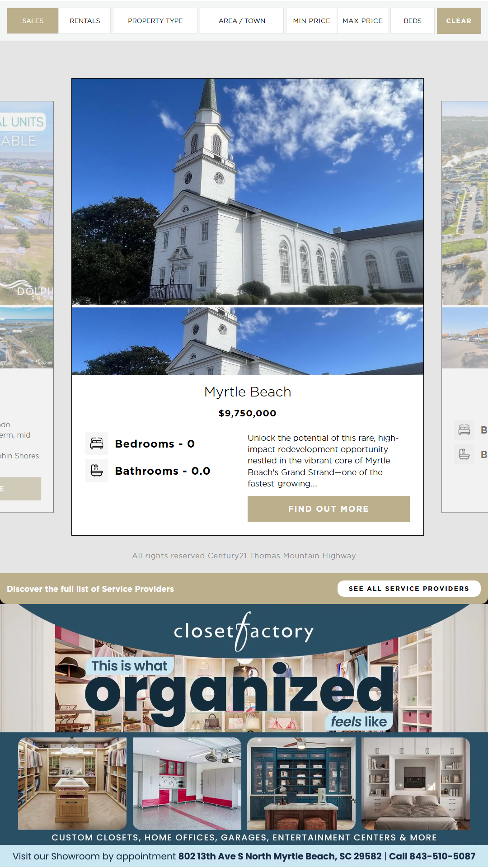Open the PROPERTY TYPE dropdown
Viewport: 488px width, 868px height.
pos(155,21)
